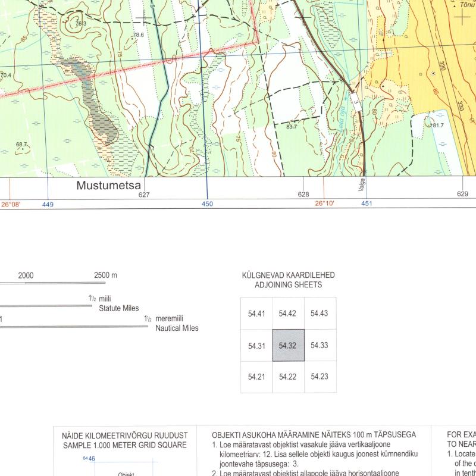Choose adjoining sheet 54.22
Viewport: 476px width, 476px height.
(288, 377)
